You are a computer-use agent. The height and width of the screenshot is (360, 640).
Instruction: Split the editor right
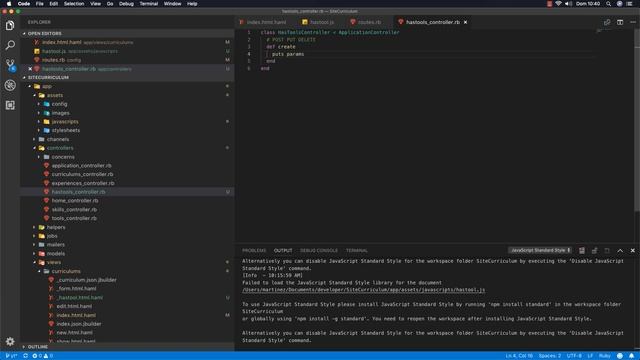620,22
